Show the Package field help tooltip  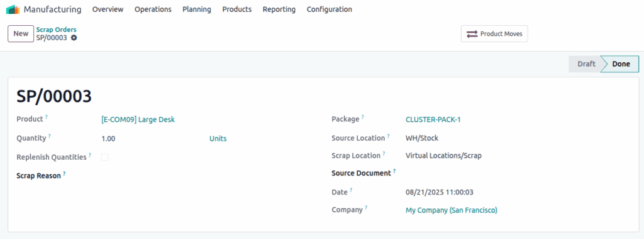[363, 117]
